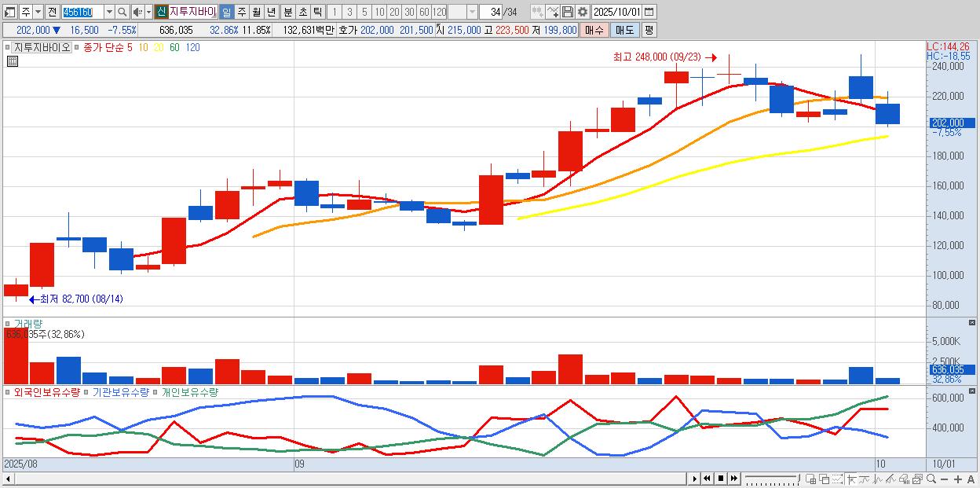This screenshot has height=488, width=980.
Task: Click the 평 button next to 매도
Action: 649,30
